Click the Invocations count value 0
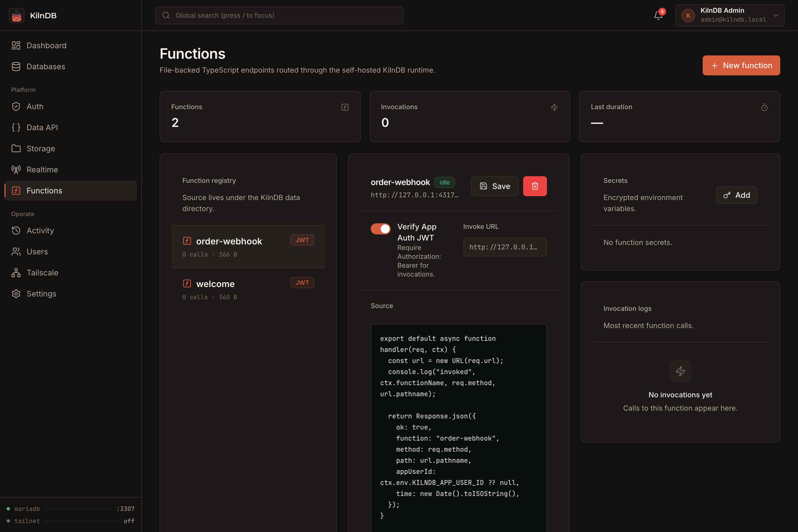Screen dimensions: 798x532 (x=385, y=122)
